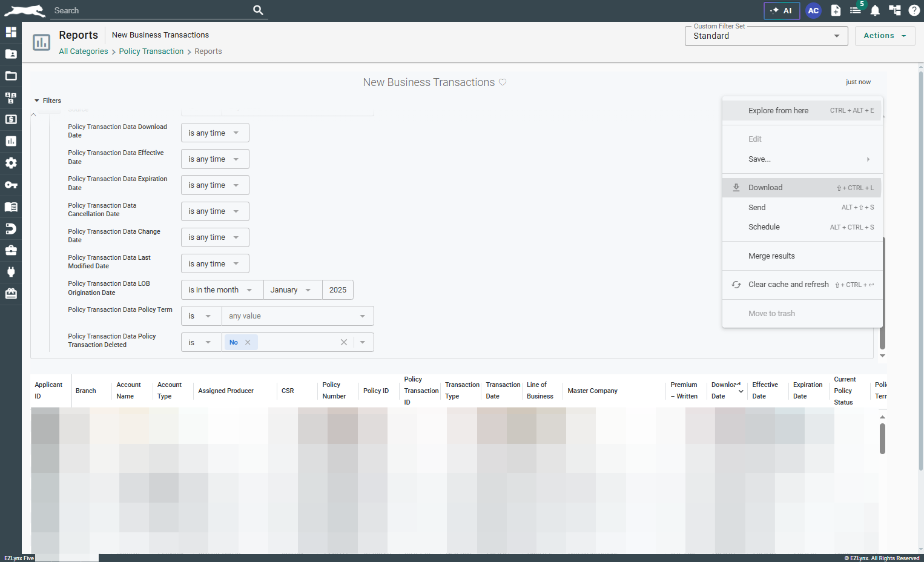Image resolution: width=924 pixels, height=562 pixels.
Task: Click the Search input field
Action: point(151,10)
